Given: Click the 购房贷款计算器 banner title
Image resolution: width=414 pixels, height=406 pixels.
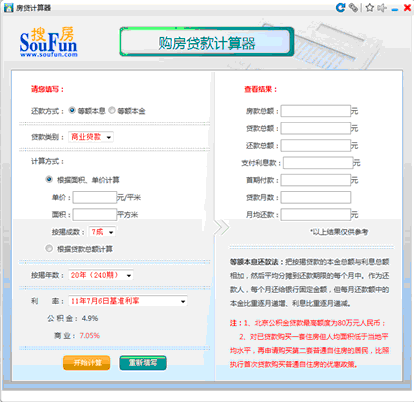Looking at the screenshot, I should click(x=207, y=42).
